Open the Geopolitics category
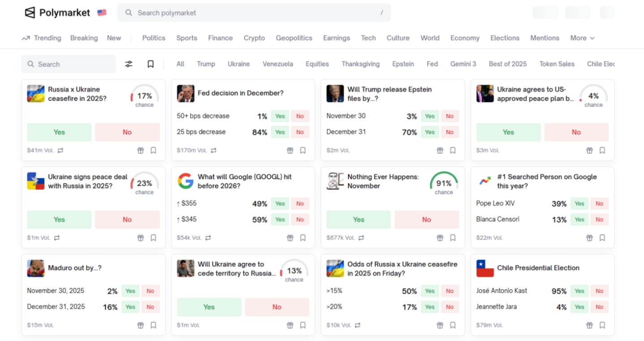The image size is (644, 341). (x=294, y=38)
